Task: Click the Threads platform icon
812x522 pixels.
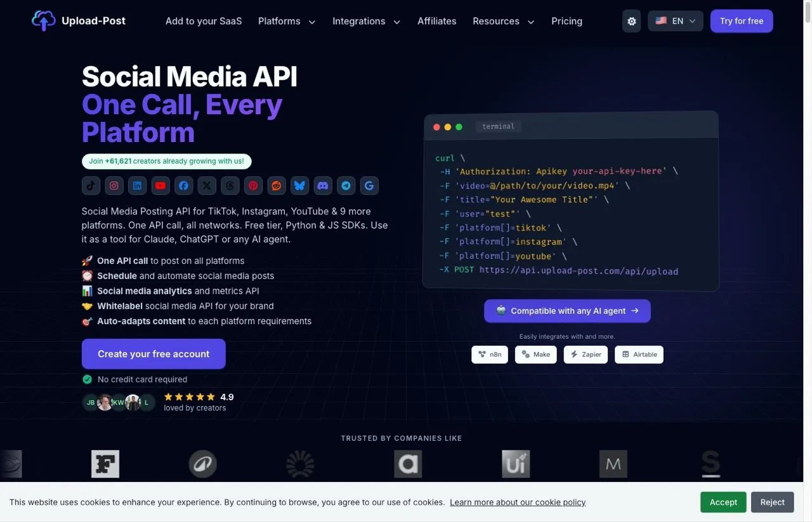Action: 230,186
